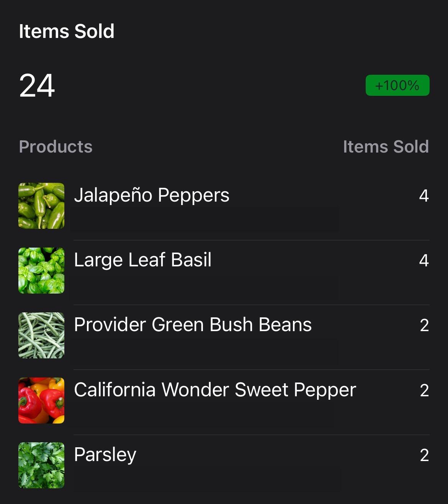Select the Parsley product name

pos(105,455)
